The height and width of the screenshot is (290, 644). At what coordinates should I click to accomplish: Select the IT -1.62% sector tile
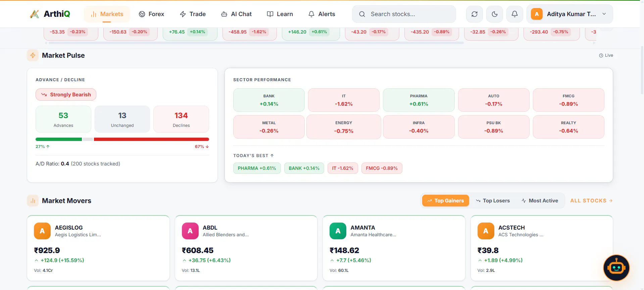pyautogui.click(x=344, y=100)
